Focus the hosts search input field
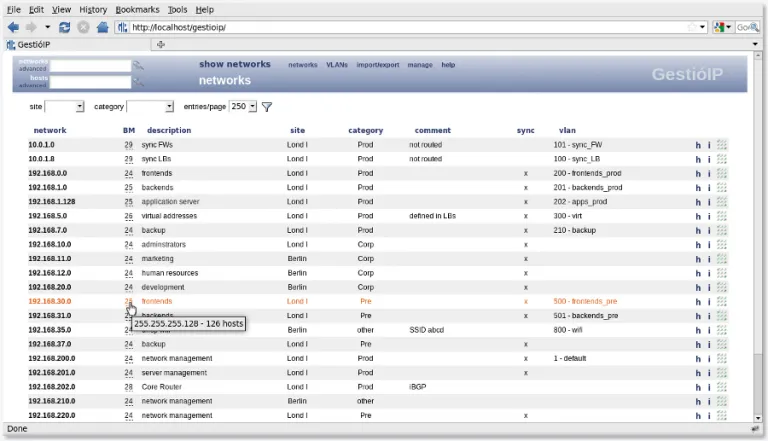Viewport: 768px width, 441px height. [91, 82]
